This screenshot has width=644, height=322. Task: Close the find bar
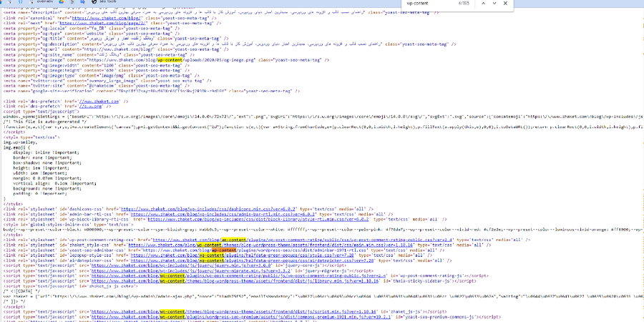(505, 4)
